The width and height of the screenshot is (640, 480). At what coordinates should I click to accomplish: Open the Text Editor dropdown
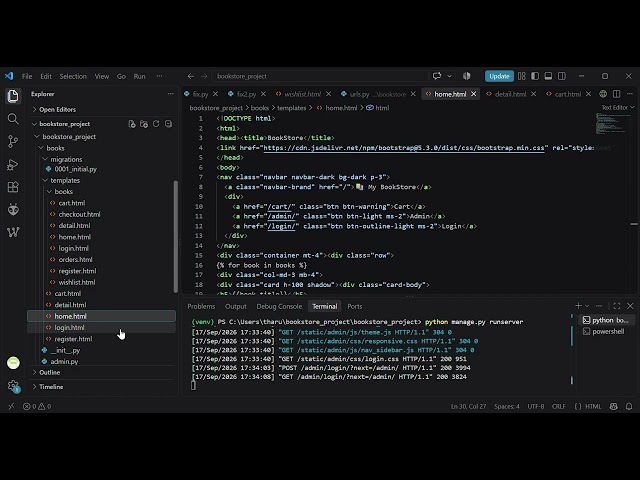pos(618,107)
